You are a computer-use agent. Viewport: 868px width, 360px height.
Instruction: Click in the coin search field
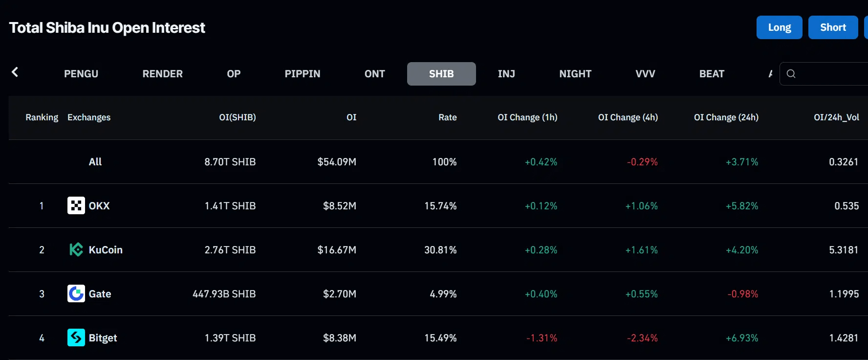[831, 74]
